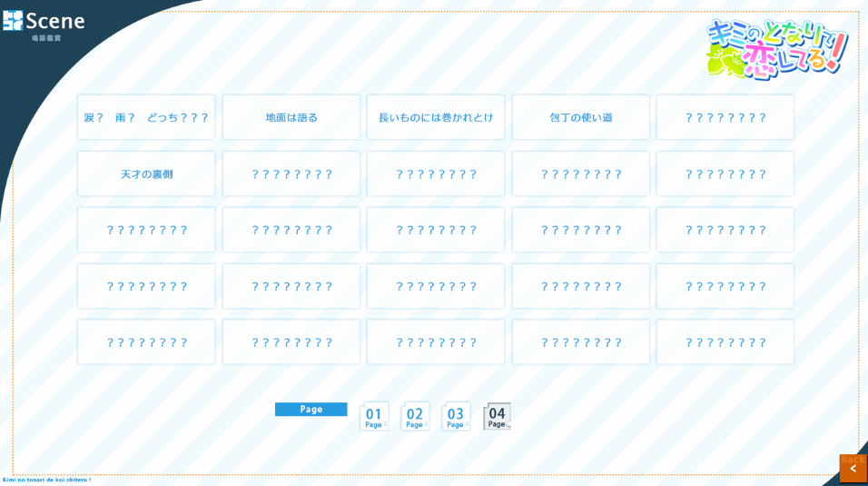Image resolution: width=868 pixels, height=486 pixels.
Task: Go to page 01
Action: pyautogui.click(x=374, y=417)
